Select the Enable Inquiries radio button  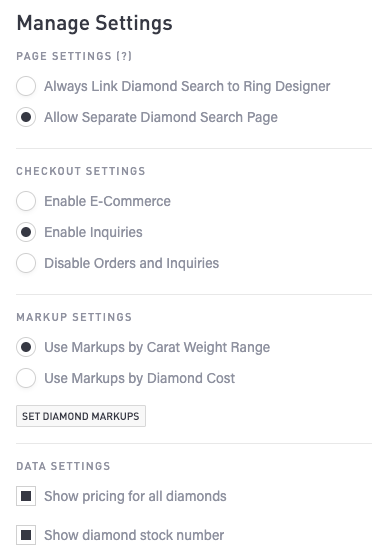[x=26, y=232]
